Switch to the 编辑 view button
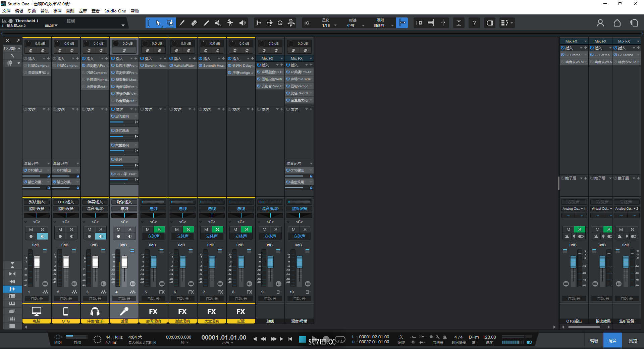The image size is (644, 349). point(594,341)
